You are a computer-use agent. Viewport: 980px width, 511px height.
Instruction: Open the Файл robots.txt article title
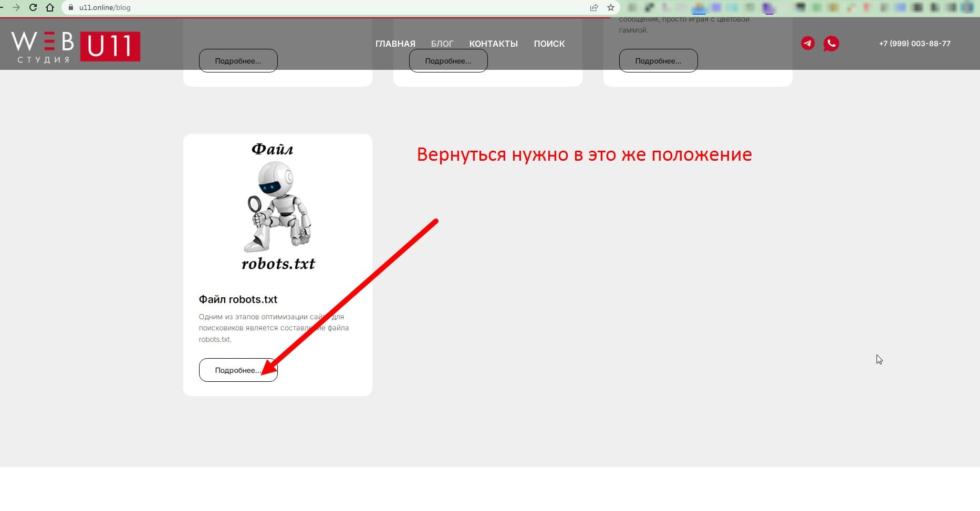coord(238,299)
